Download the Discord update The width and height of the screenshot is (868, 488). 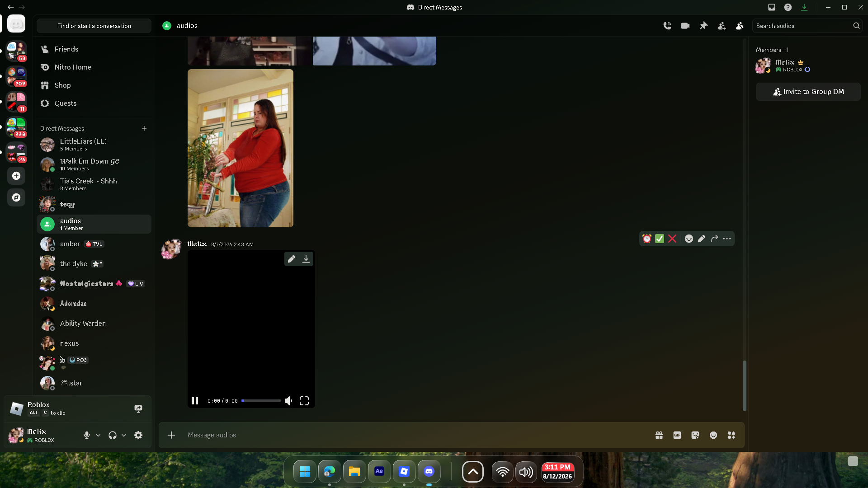[804, 7]
